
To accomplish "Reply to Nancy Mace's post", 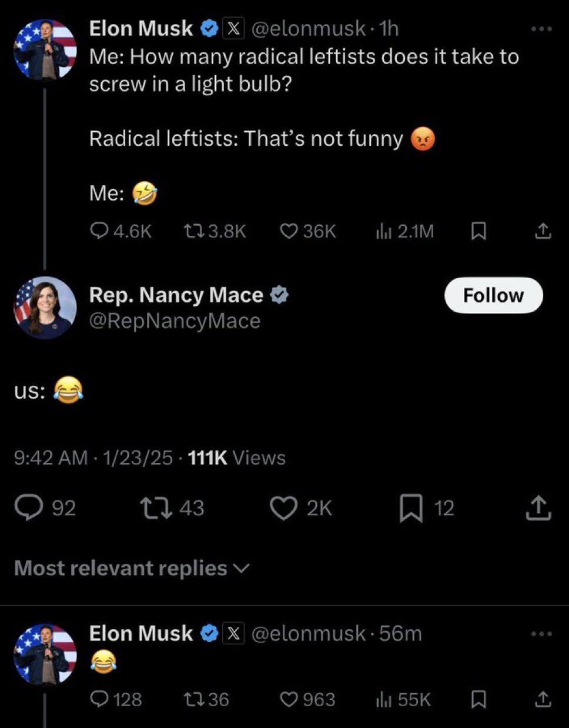I will [x=26, y=508].
